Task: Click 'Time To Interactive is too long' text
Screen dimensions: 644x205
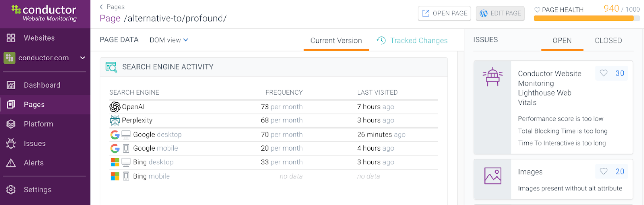Action: (x=562, y=143)
